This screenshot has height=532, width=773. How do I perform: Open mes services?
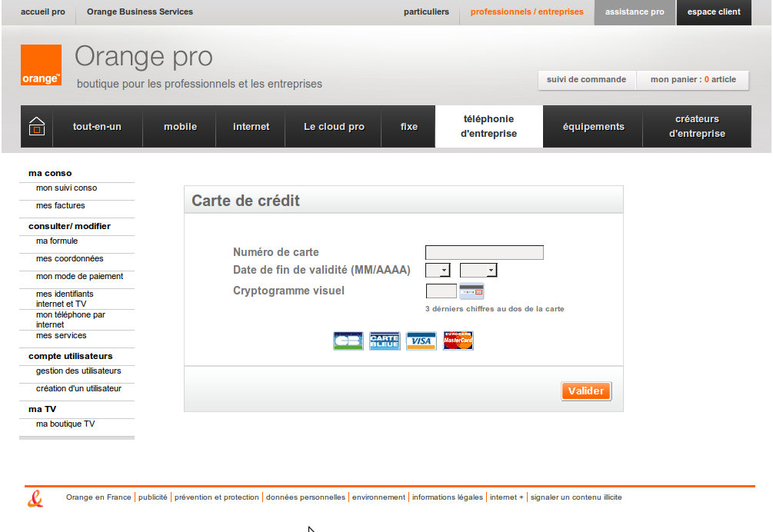point(61,336)
